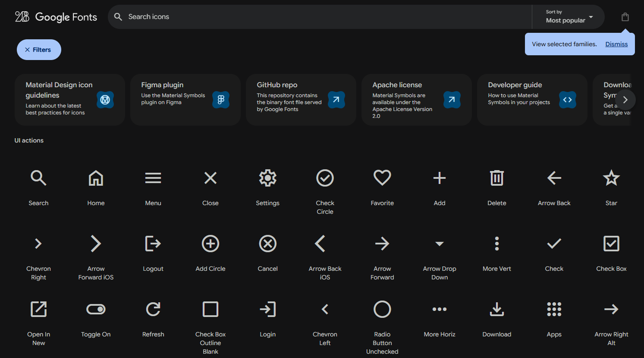
Task: Click the Favorite heart icon
Action: 382,178
